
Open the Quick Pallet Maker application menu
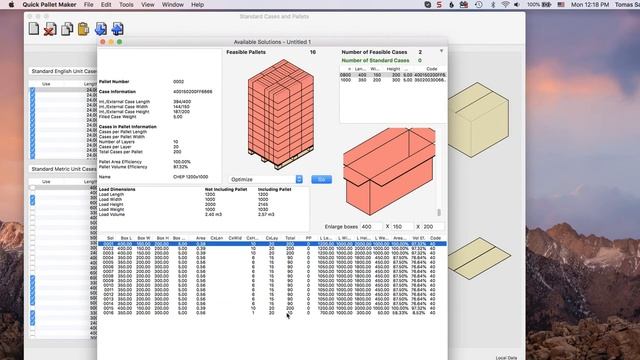point(49,4)
